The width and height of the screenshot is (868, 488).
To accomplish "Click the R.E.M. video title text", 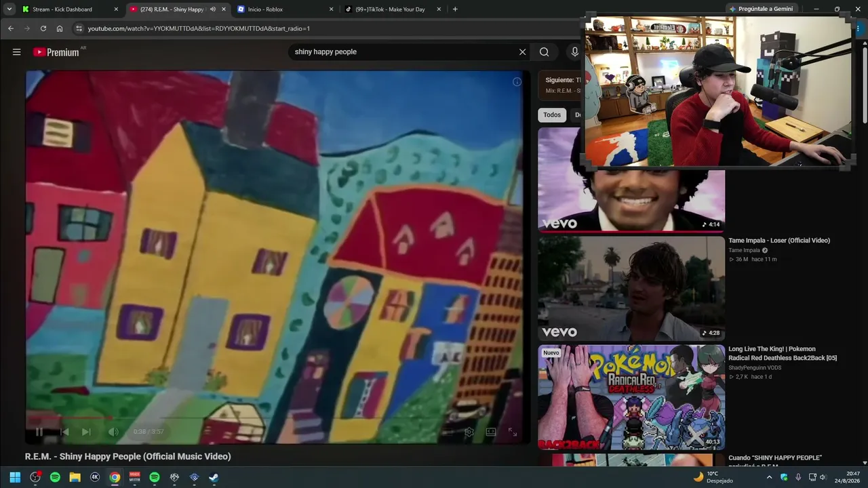I will pos(128,457).
